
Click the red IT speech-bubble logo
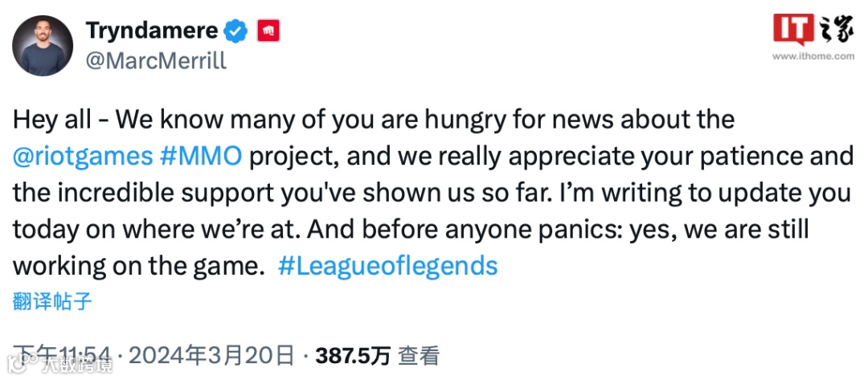(x=793, y=30)
